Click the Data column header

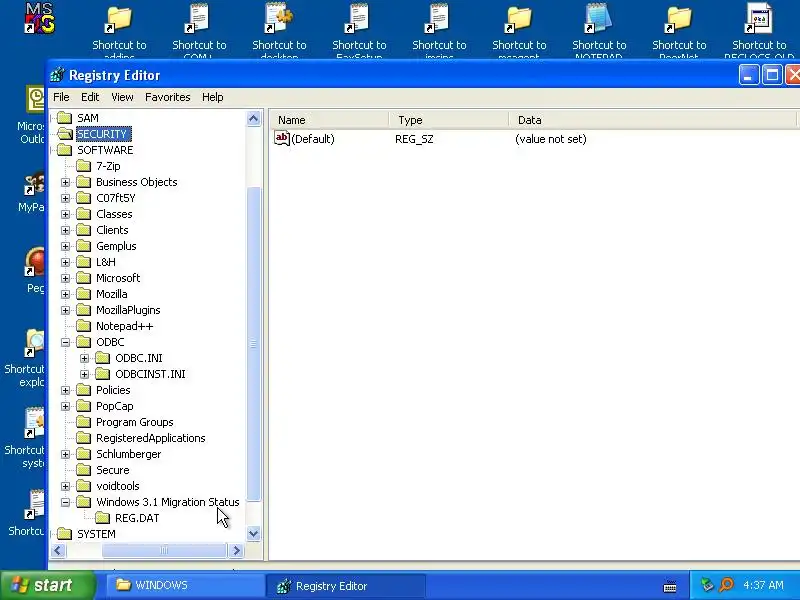(x=653, y=120)
